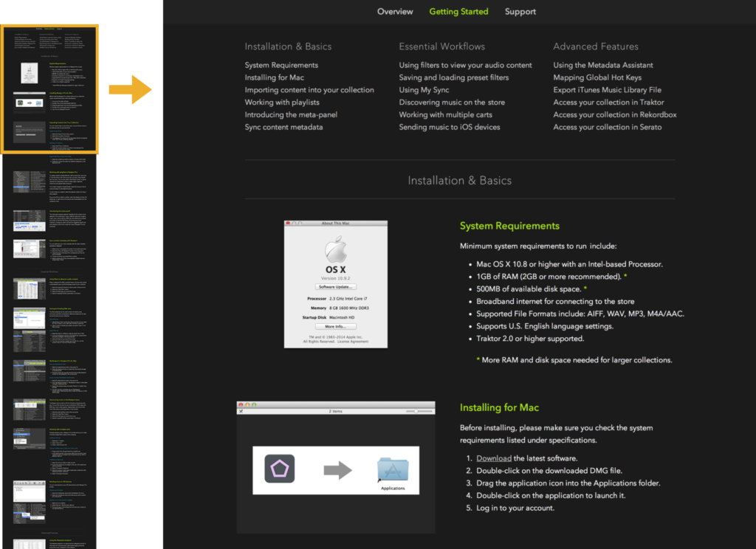Go to Working with playlists link
This screenshot has height=549, width=756.
[x=282, y=103]
